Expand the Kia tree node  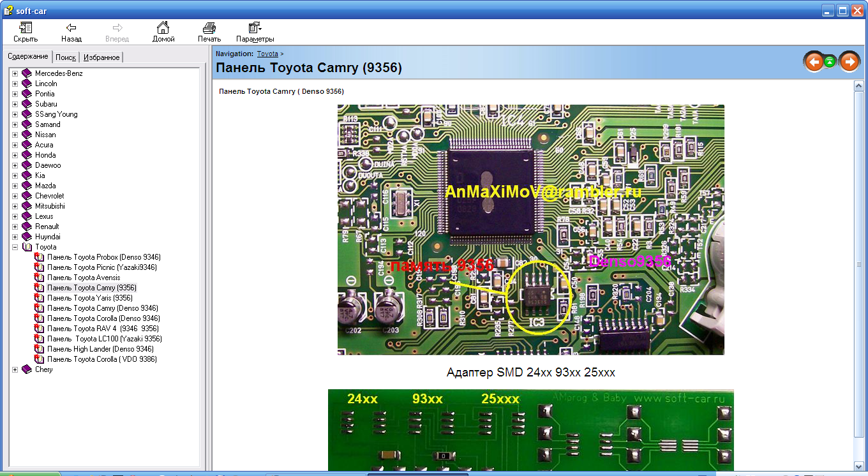[x=15, y=175]
